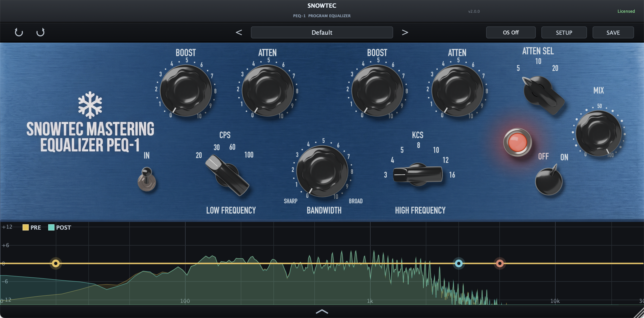Click the 10k frequency axis label
Viewport: 644px width, 318px height.
click(x=555, y=301)
